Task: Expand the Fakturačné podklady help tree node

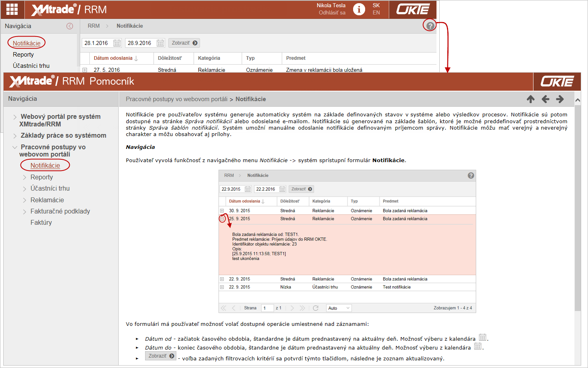Action: point(24,211)
